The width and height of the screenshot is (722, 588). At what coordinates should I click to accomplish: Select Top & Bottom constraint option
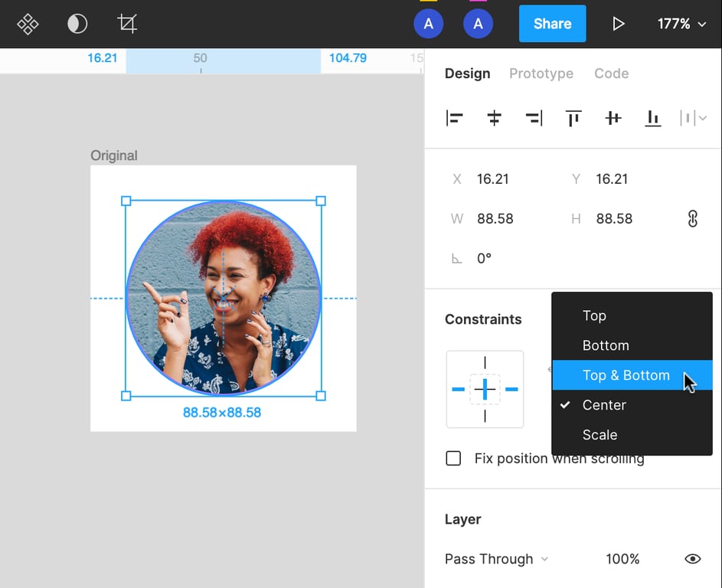click(x=626, y=375)
